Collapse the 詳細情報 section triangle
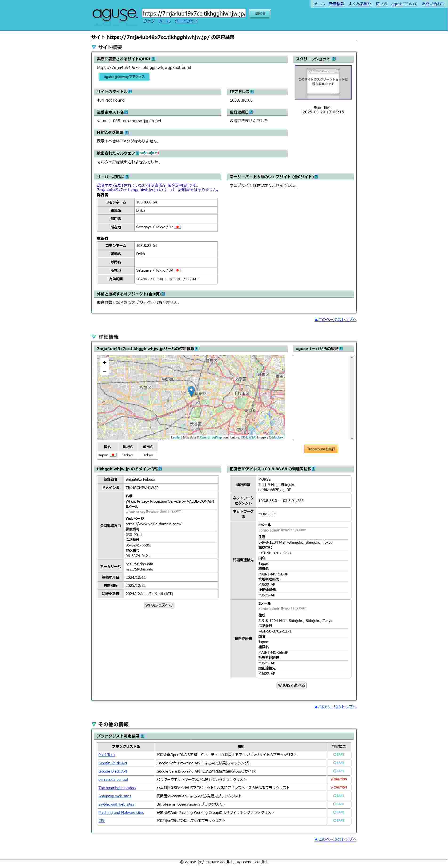 pos(94,337)
